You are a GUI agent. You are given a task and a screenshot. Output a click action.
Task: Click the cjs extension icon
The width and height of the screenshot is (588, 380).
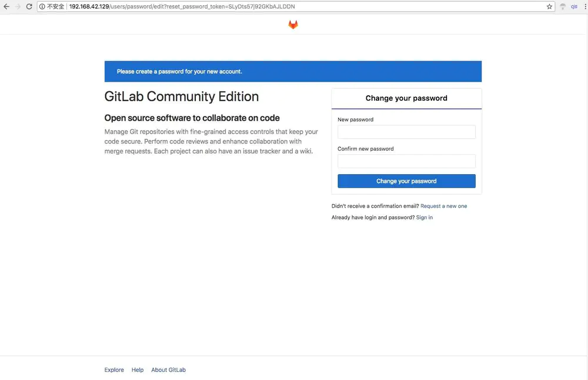tap(574, 6)
